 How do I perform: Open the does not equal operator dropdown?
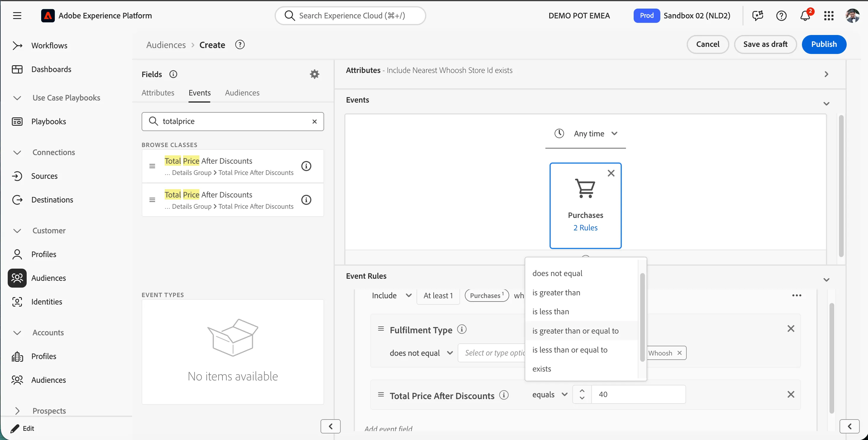(421, 353)
